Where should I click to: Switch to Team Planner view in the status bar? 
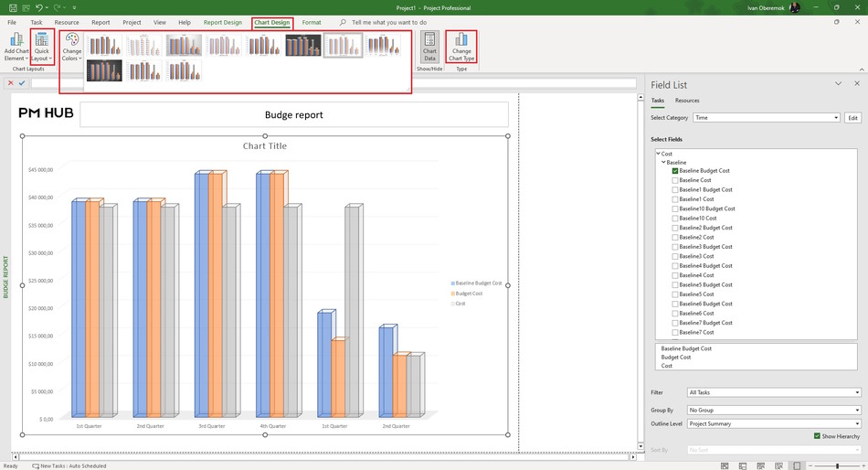point(760,465)
